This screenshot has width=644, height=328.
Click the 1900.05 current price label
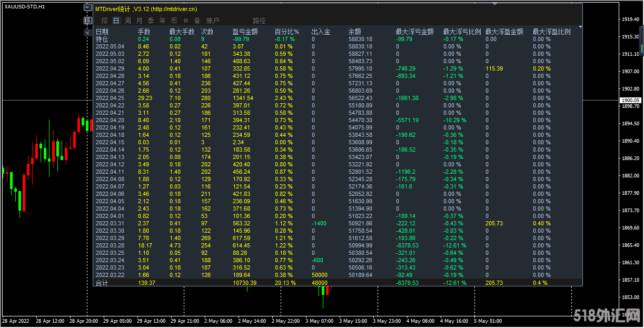coord(630,100)
